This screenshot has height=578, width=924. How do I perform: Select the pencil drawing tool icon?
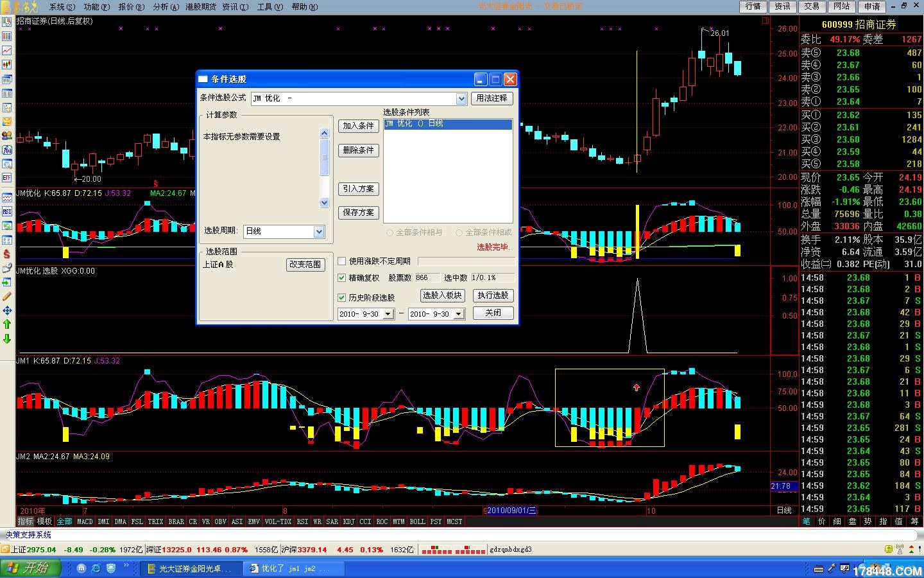[7, 296]
